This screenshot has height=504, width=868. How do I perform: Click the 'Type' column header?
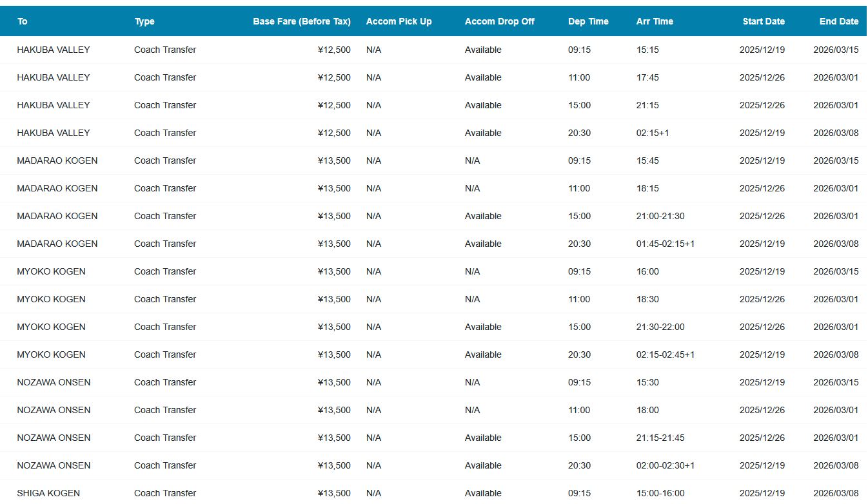click(x=144, y=21)
